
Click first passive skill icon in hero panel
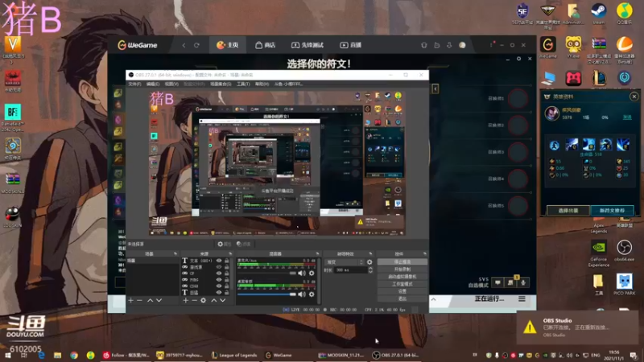(x=555, y=146)
